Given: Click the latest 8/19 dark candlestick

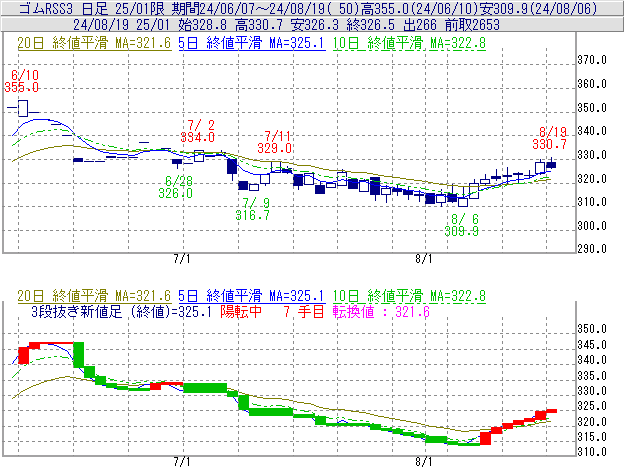Looking at the screenshot, I should pos(551,165).
